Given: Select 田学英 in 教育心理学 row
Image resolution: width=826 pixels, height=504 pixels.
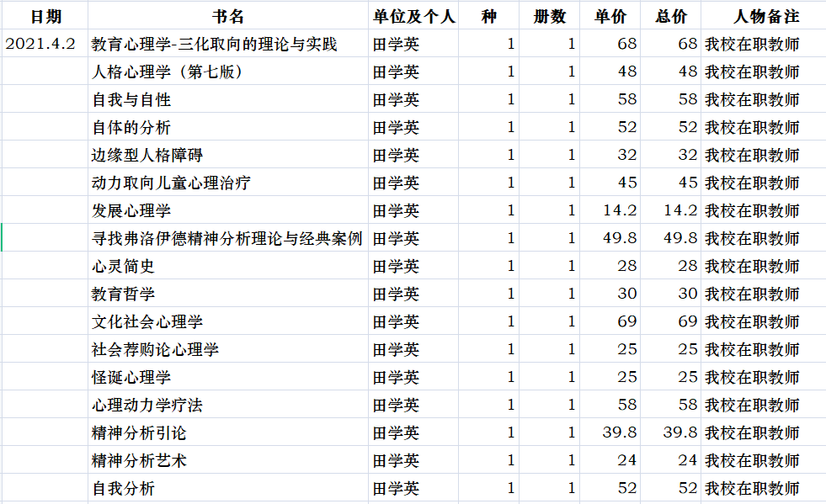Looking at the screenshot, I should (x=413, y=43).
